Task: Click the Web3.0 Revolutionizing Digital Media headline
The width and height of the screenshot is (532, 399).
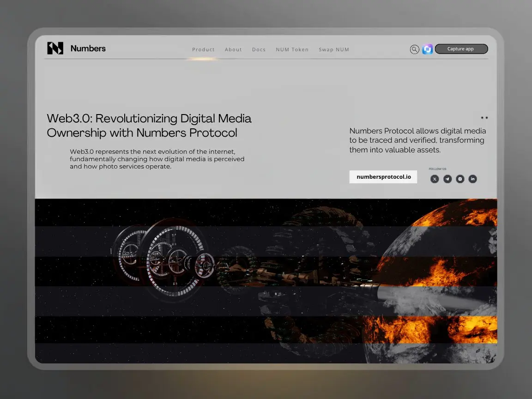Action: click(149, 126)
